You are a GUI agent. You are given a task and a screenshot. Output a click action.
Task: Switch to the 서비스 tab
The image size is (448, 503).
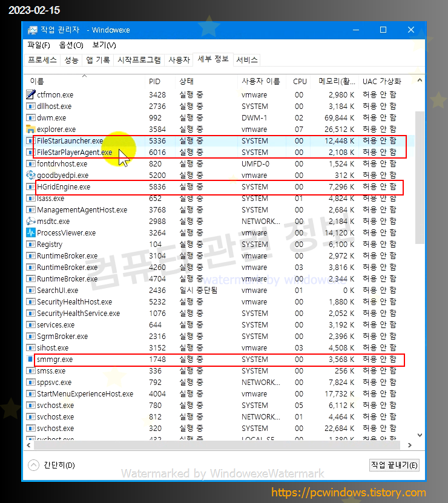pyautogui.click(x=247, y=60)
